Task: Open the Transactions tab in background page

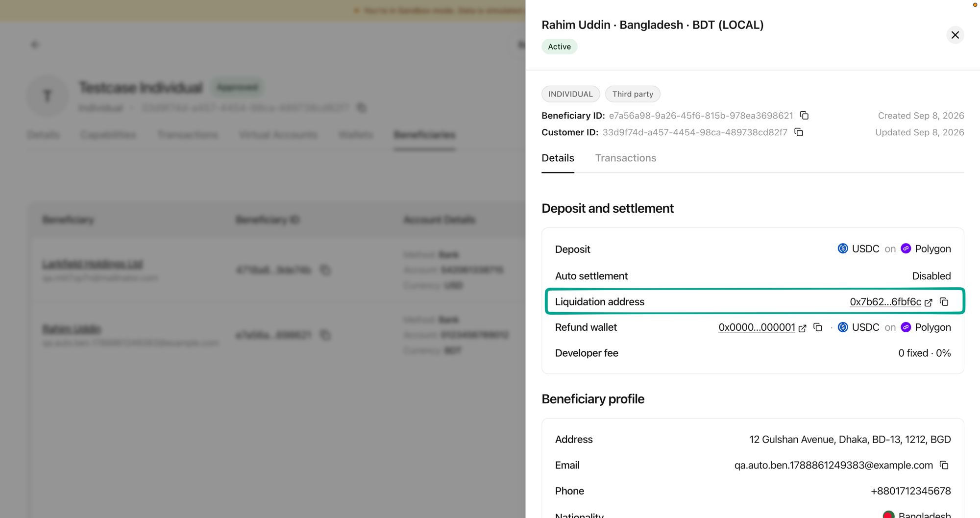Action: [x=187, y=135]
